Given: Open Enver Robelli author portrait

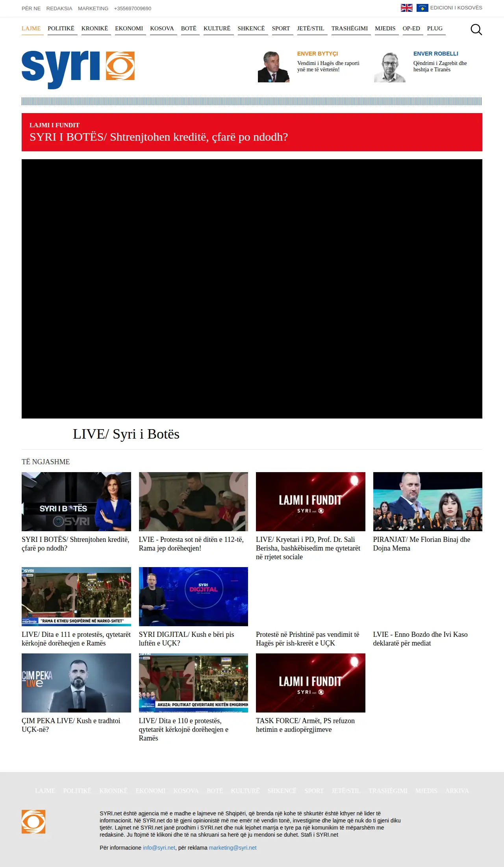Looking at the screenshot, I should pos(390,67).
